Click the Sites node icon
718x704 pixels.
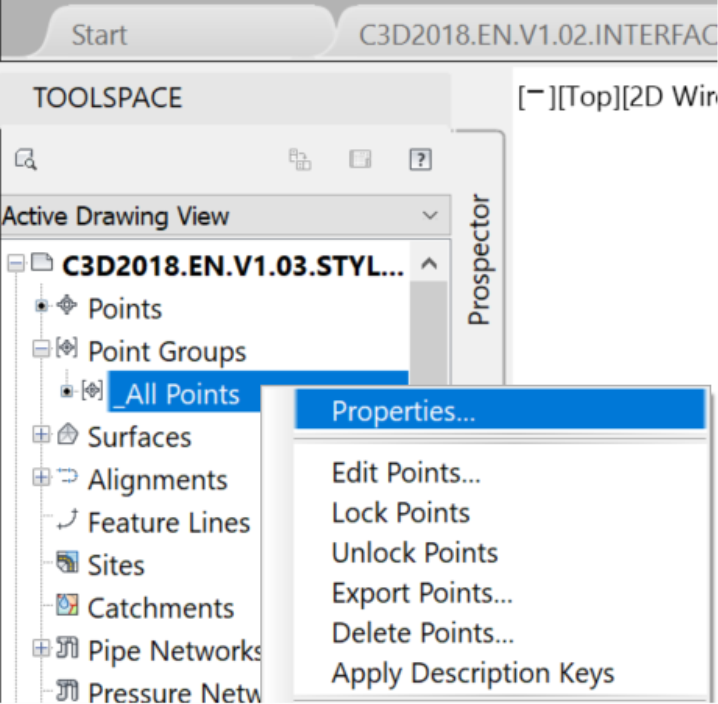[67, 562]
